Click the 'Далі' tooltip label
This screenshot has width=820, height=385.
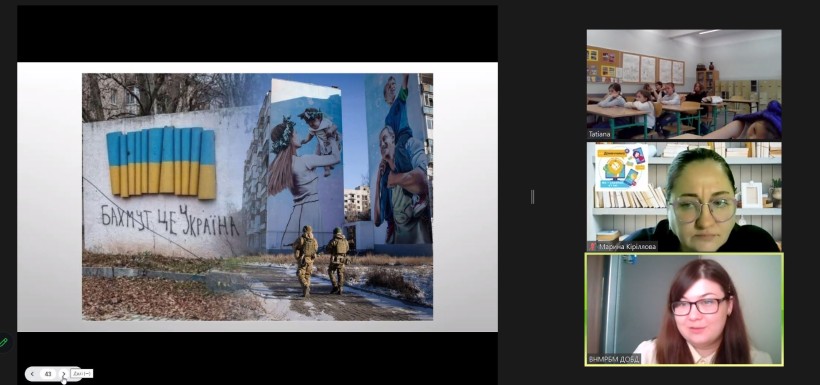coord(82,373)
